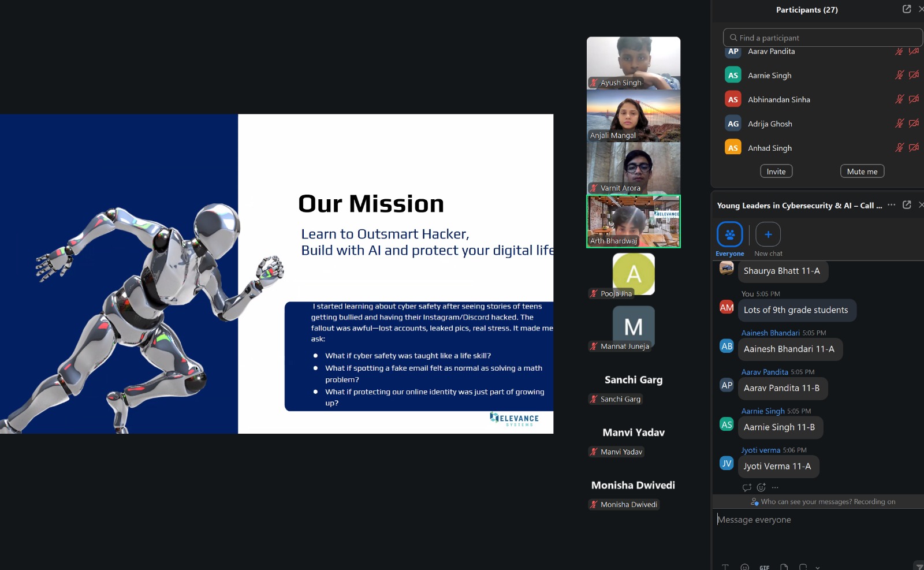
Task: Click the Invite button
Action: point(776,172)
